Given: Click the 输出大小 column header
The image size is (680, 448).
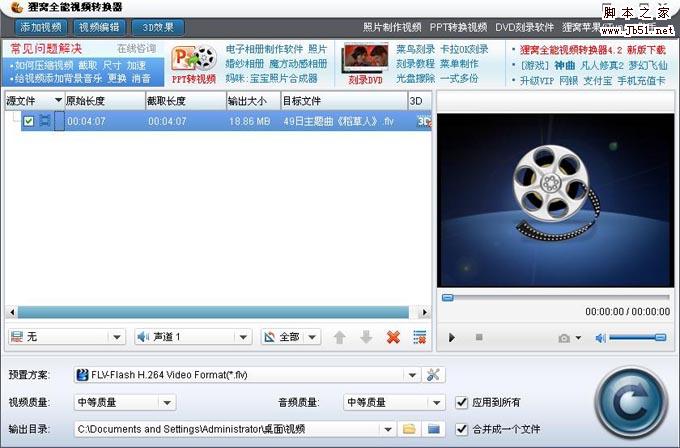Looking at the screenshot, I should (254, 101).
